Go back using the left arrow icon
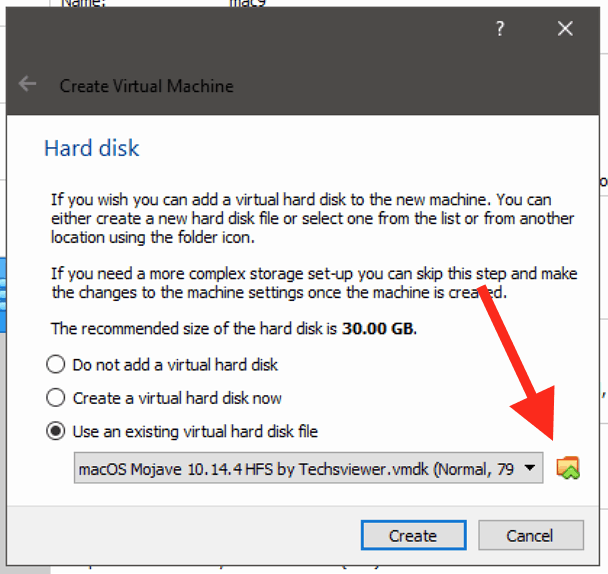The width and height of the screenshot is (608, 574). point(28,85)
